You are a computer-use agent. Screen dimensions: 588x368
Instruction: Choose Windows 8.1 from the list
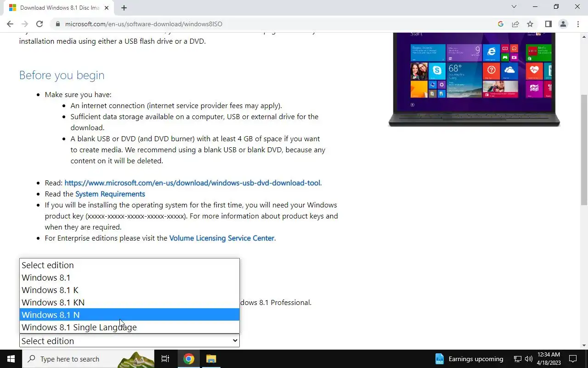130,278
